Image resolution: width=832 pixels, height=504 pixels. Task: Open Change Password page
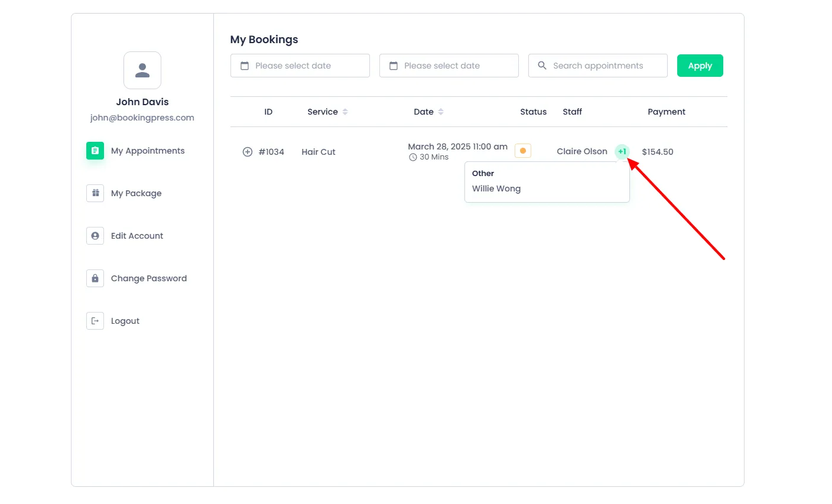pyautogui.click(x=137, y=278)
